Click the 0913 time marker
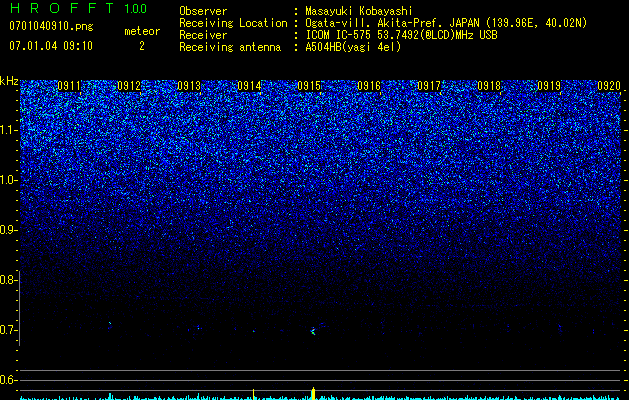Screen dimensions: 629x400 coord(189,86)
